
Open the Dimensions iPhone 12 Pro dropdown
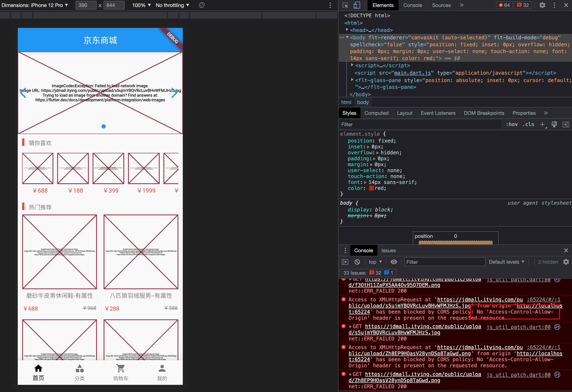(x=35, y=5)
